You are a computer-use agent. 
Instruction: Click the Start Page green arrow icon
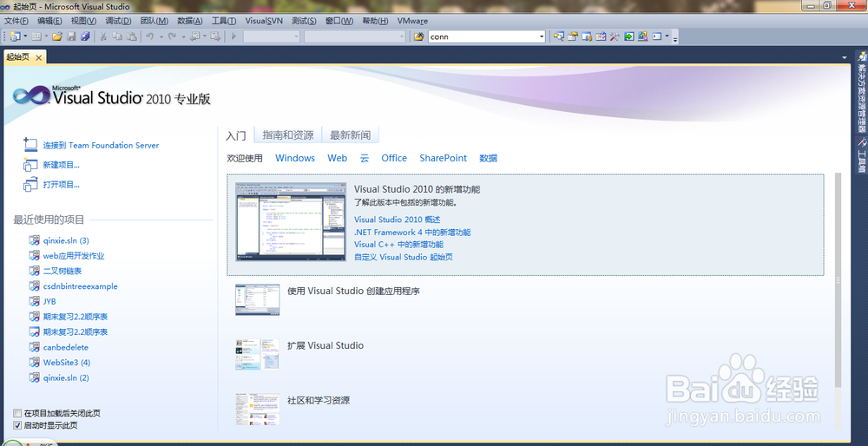tap(628, 36)
